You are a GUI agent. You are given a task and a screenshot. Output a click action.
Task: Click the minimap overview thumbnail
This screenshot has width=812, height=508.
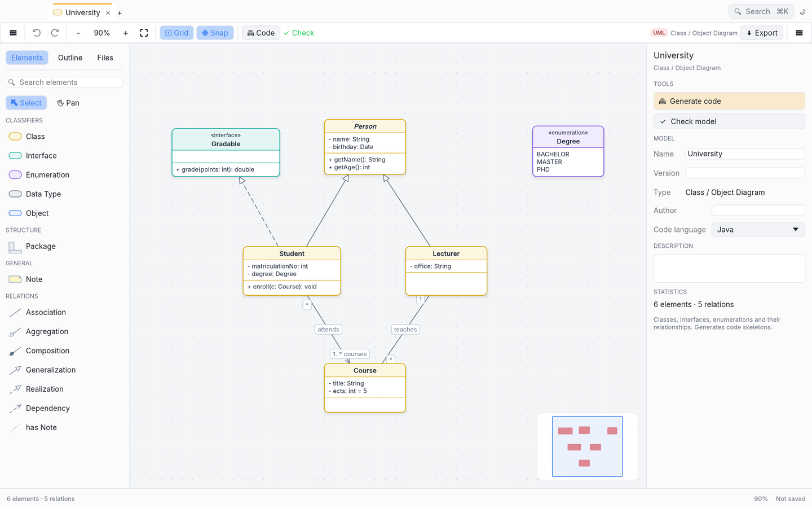587,446
